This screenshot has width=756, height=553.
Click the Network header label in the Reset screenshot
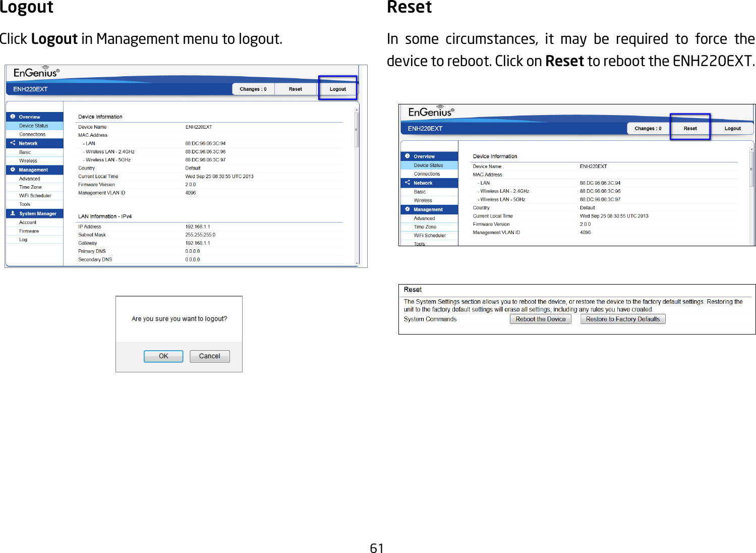pos(423,183)
